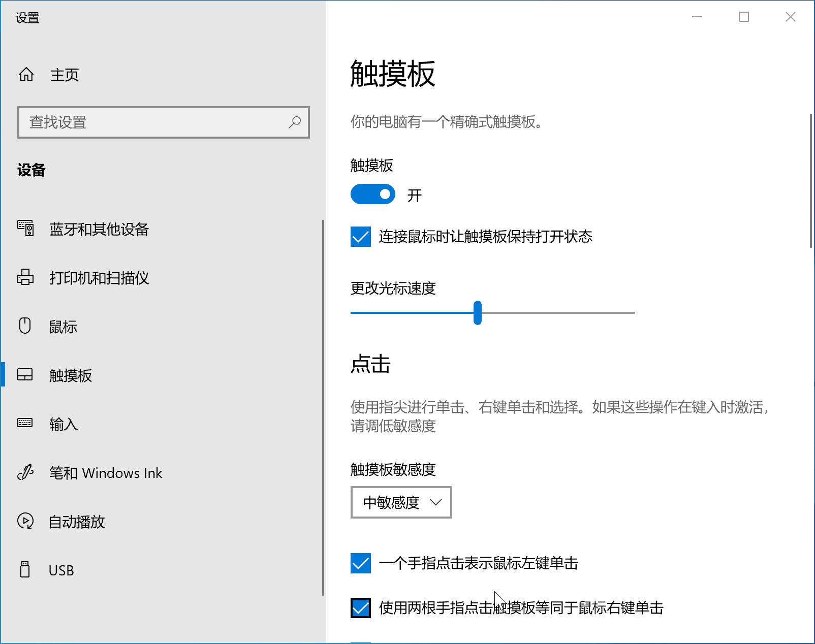The image size is (815, 644).
Task: Go to 主页 in Settings
Action: point(64,75)
